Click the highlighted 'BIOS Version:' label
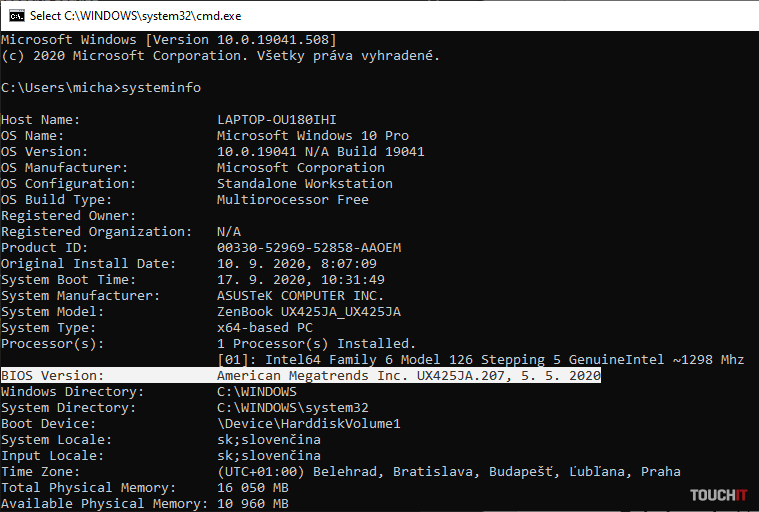This screenshot has height=512, width=759. tap(52, 376)
